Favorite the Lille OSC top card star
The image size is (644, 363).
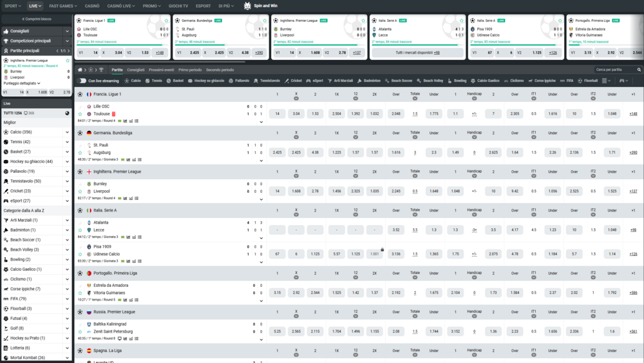point(166,21)
